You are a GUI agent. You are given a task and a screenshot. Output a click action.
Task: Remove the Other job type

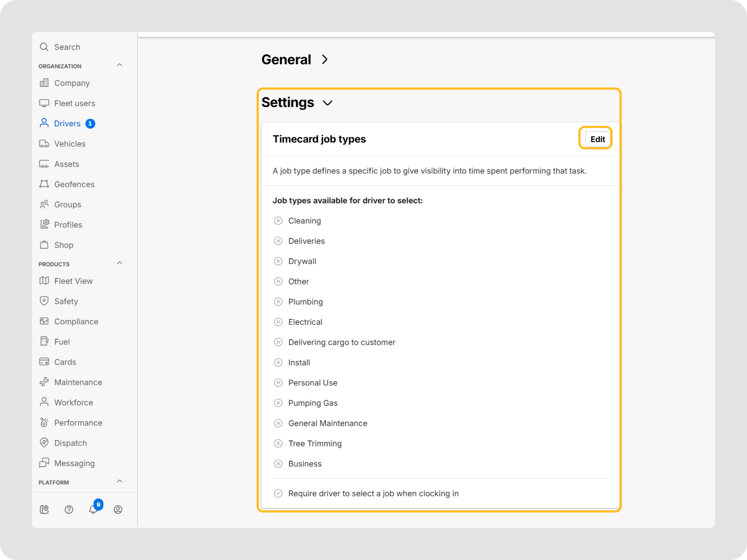coord(278,282)
